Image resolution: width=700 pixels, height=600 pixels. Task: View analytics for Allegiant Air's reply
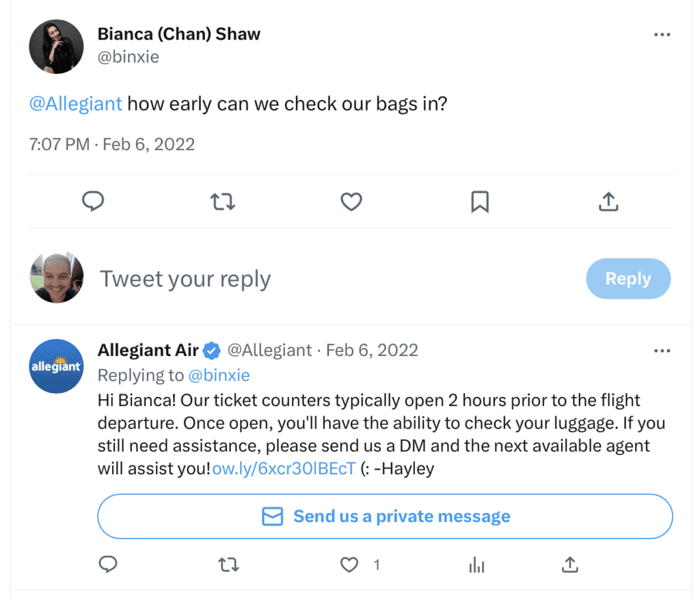coord(476,565)
